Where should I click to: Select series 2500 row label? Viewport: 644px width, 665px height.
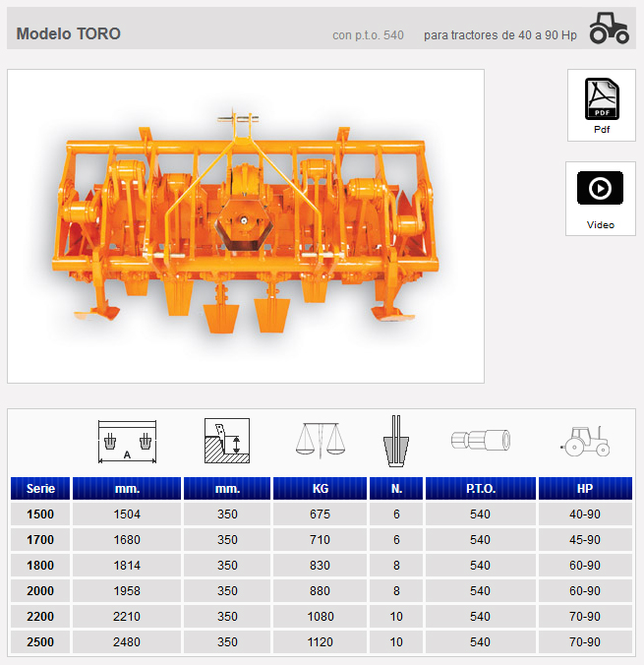[40, 642]
